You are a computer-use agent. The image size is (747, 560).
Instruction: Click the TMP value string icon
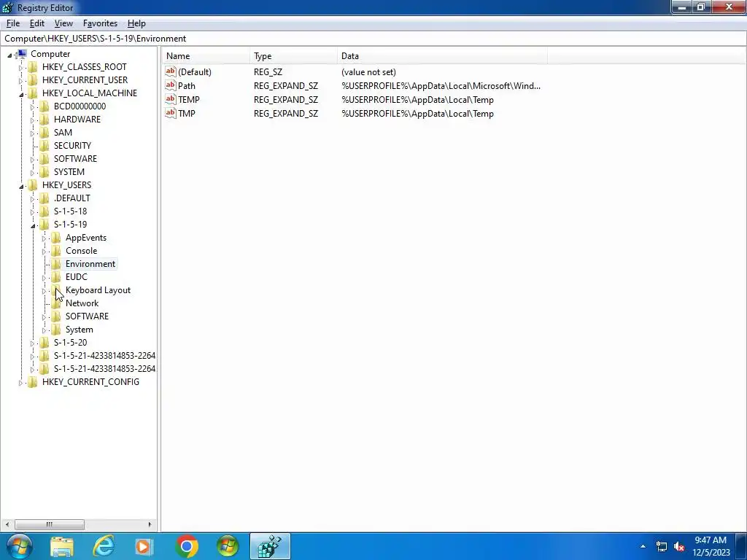pyautogui.click(x=171, y=113)
